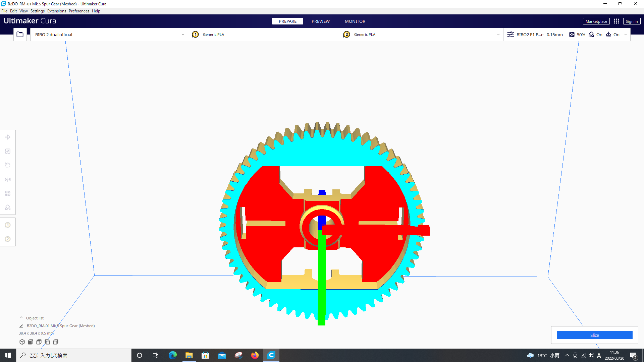Click the BIBO2 E1 0.15mm profile text

coord(540,35)
